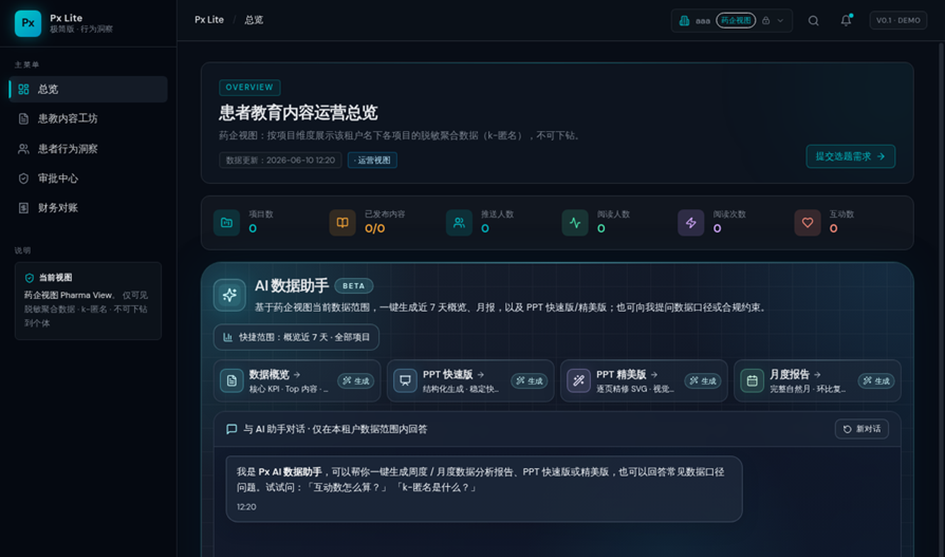Click 生成 on the PPT 快速版 card
The width and height of the screenshot is (945, 557).
click(529, 381)
